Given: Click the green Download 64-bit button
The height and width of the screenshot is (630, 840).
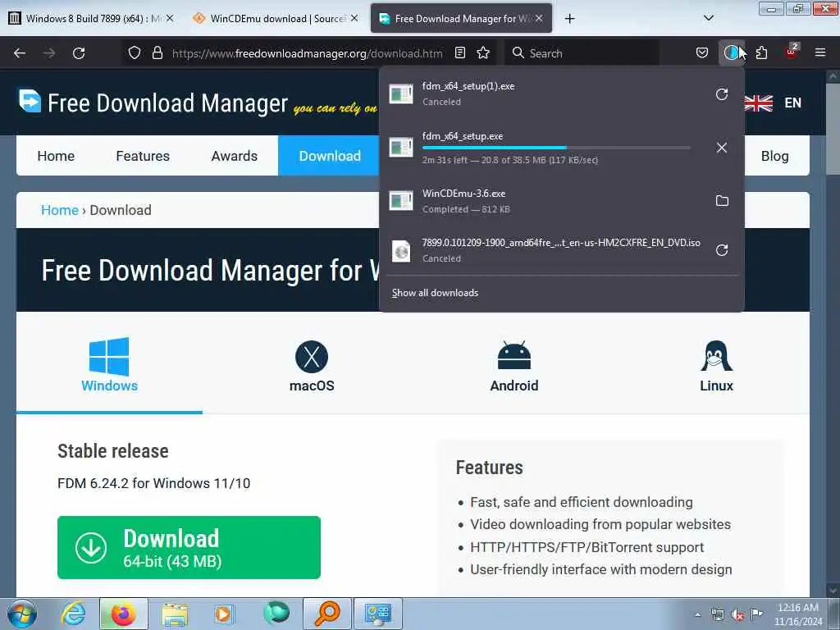Looking at the screenshot, I should [189, 547].
